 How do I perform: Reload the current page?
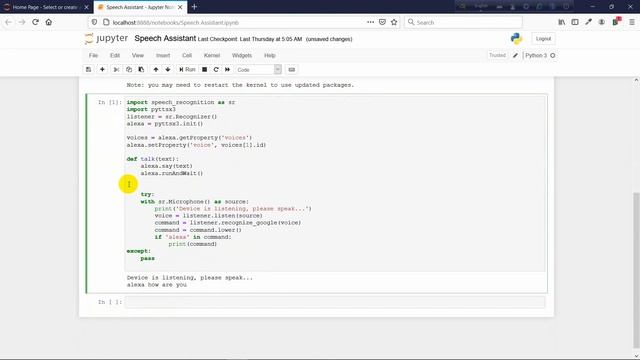36,22
